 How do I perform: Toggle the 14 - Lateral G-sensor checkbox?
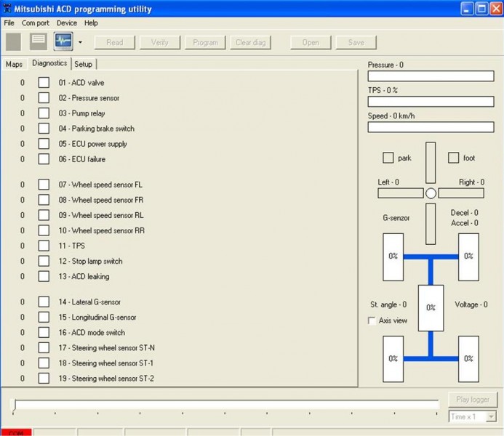point(44,302)
